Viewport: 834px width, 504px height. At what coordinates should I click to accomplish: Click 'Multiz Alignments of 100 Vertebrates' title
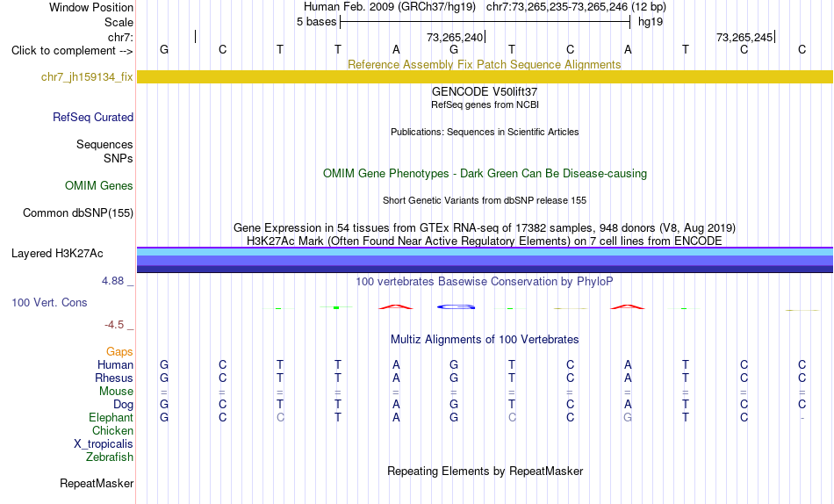pyautogui.click(x=485, y=340)
